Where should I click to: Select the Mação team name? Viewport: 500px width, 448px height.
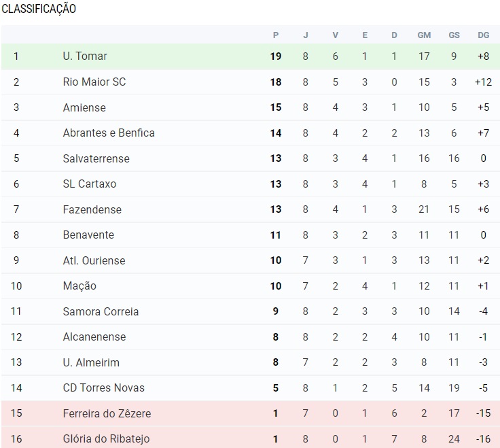(x=79, y=286)
